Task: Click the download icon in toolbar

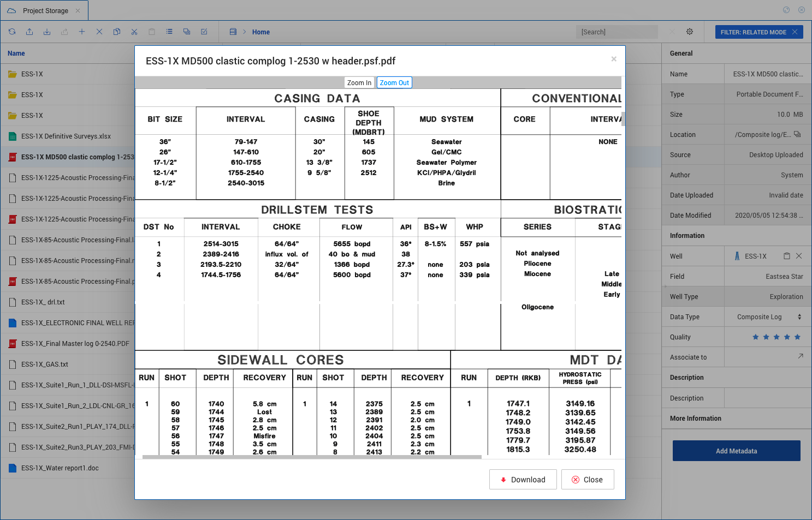Action: point(47,32)
